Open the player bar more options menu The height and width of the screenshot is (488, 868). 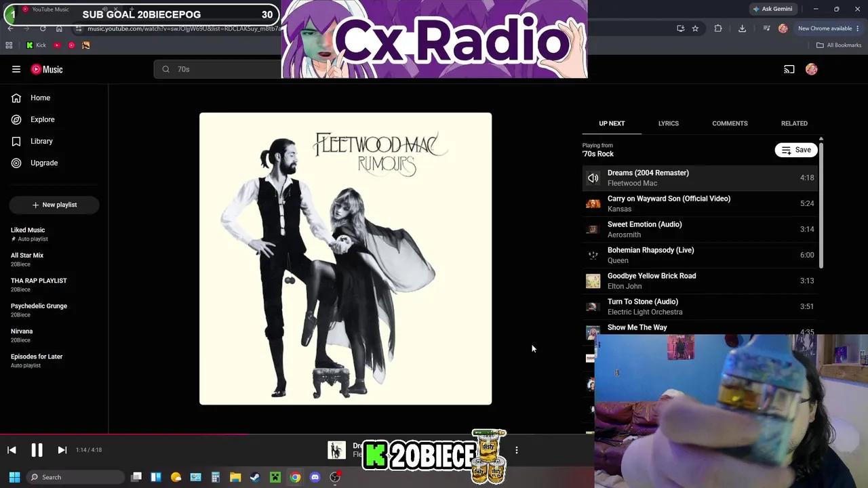click(517, 450)
